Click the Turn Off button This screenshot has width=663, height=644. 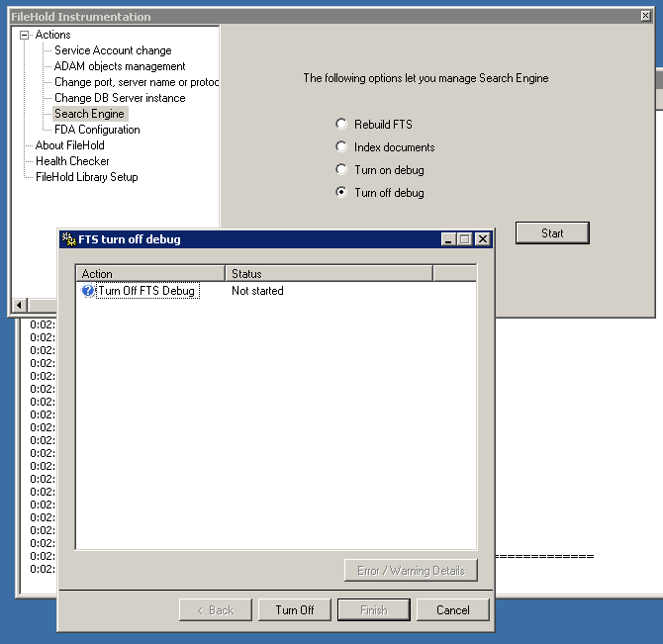click(x=295, y=609)
